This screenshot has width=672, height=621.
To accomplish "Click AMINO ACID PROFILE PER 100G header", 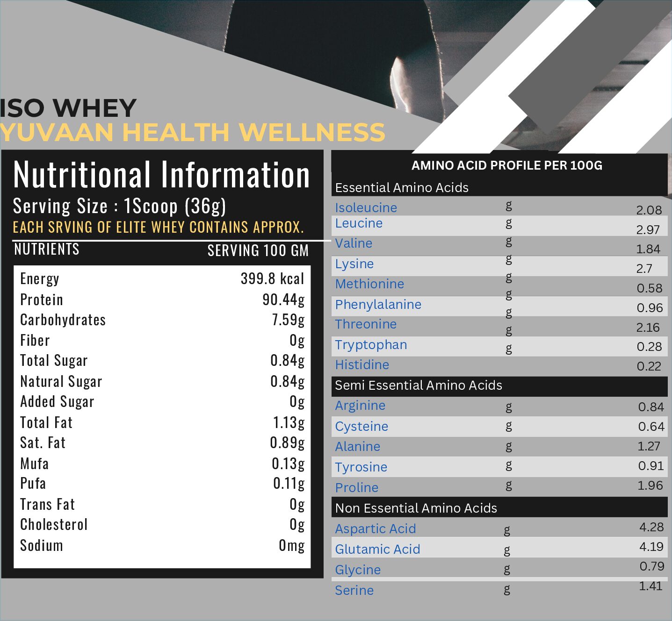I will tap(507, 165).
